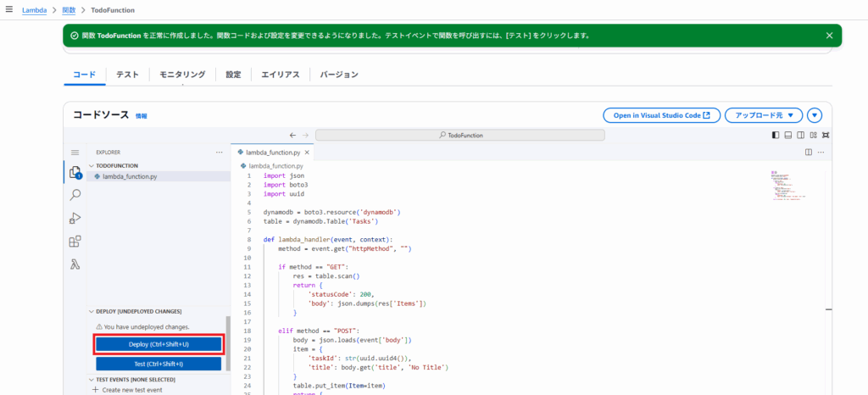
Task: Open the Run and Debug view
Action: click(x=75, y=218)
